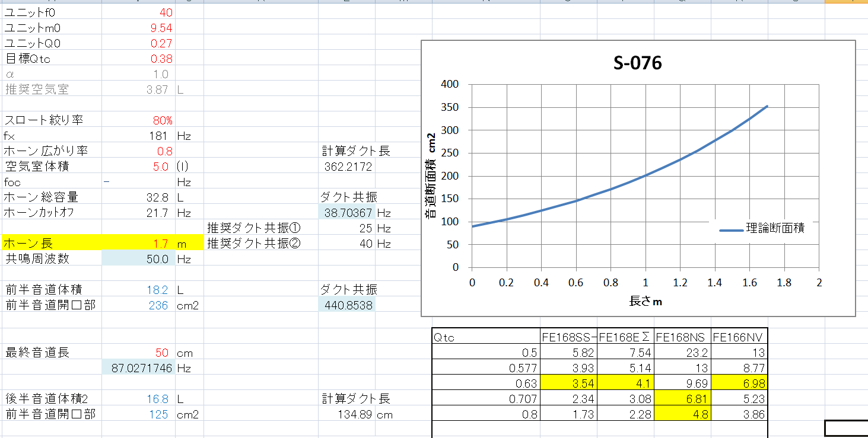Click the ダクト共振 value 440.8538
Viewport: 868px width, 438px height.
click(x=346, y=305)
